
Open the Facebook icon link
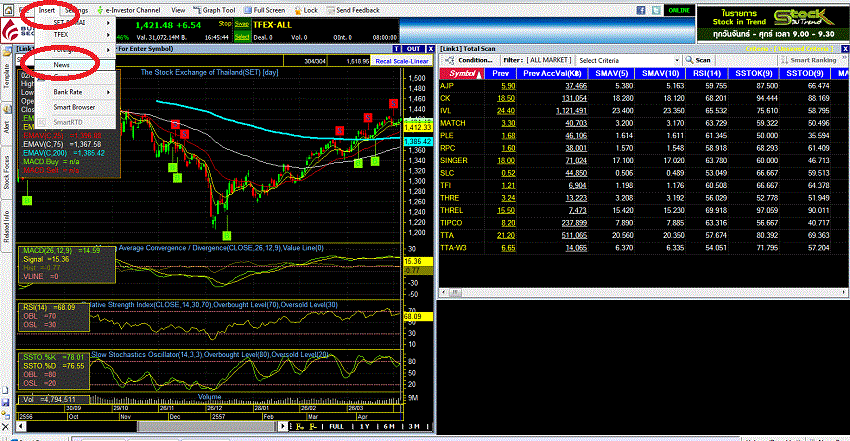click(x=641, y=10)
